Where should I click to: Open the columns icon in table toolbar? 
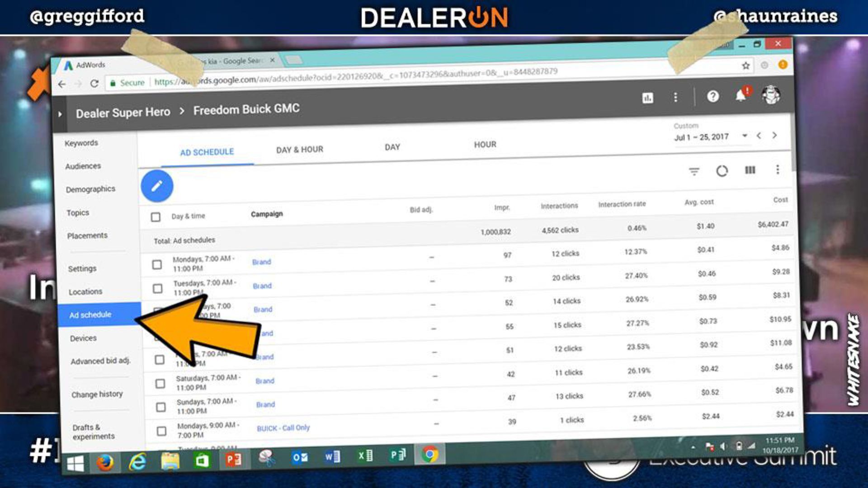(750, 170)
